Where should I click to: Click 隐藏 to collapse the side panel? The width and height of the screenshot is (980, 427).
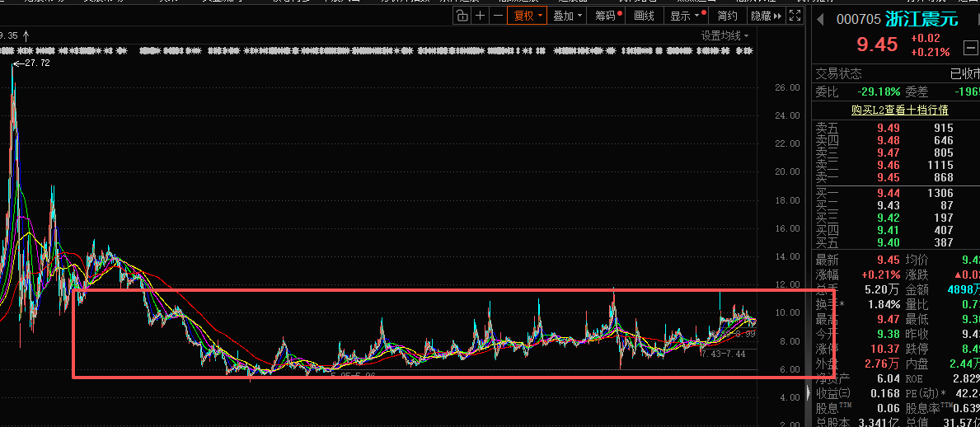pos(766,16)
